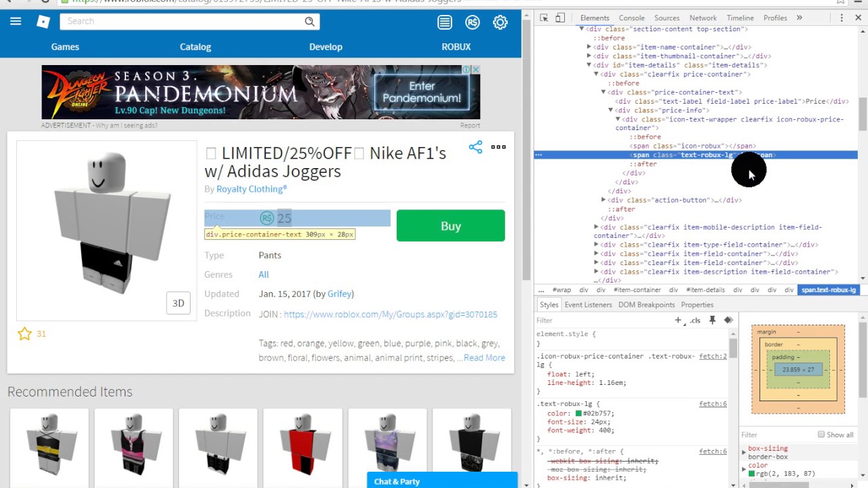The height and width of the screenshot is (488, 868).
Task: Collapse the price-container-text node
Action: coord(603,92)
